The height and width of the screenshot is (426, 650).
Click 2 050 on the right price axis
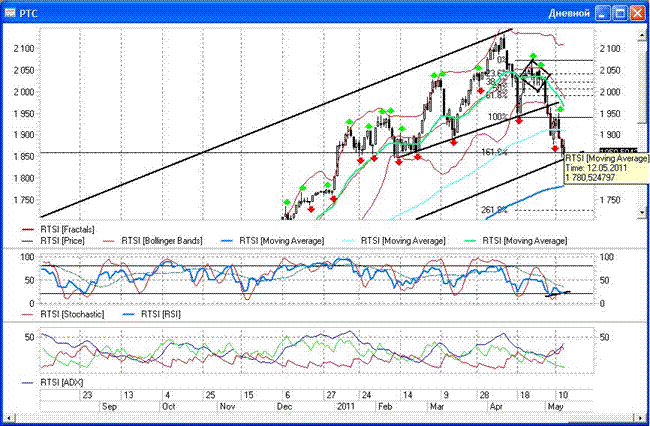tap(610, 70)
